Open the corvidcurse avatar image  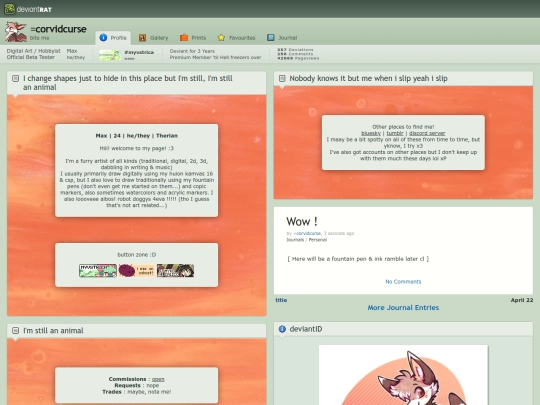[16, 32]
